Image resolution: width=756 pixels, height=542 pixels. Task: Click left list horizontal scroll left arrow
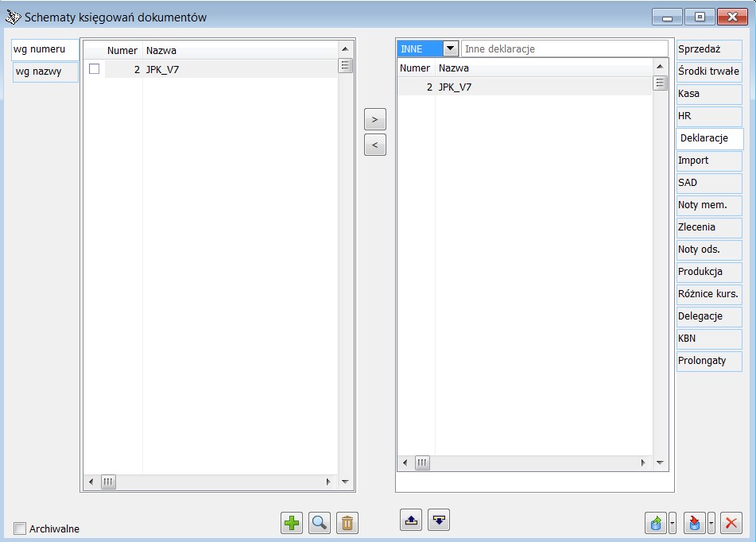point(91,482)
